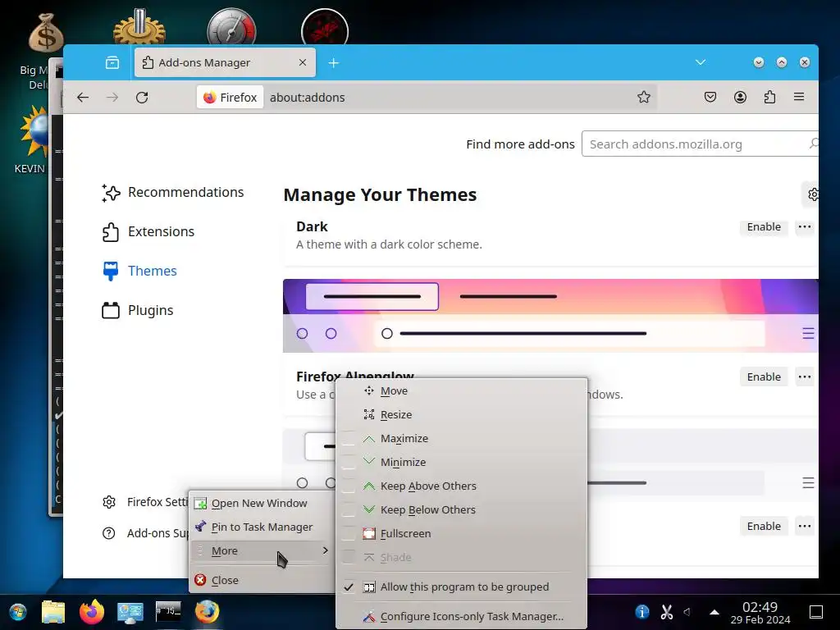Open the Firefox View tab icon

[x=112, y=62]
